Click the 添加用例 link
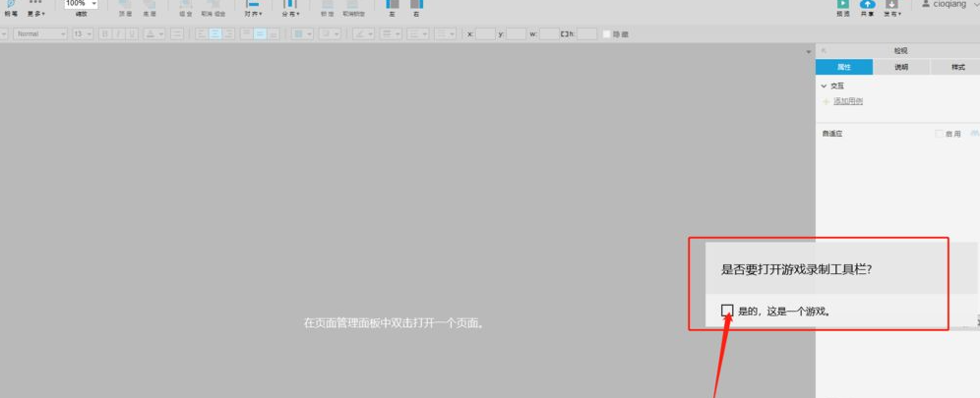 click(x=847, y=101)
